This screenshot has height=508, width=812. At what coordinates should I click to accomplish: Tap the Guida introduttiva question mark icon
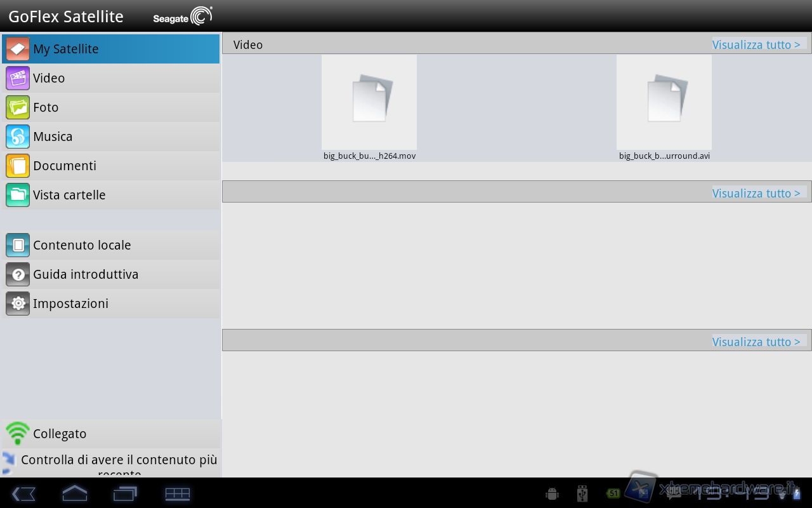tap(18, 274)
